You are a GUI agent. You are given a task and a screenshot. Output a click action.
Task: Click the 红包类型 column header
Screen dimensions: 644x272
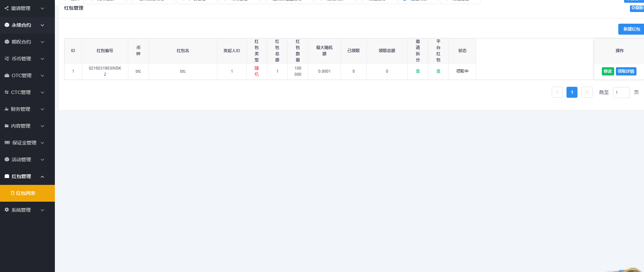[257, 51]
